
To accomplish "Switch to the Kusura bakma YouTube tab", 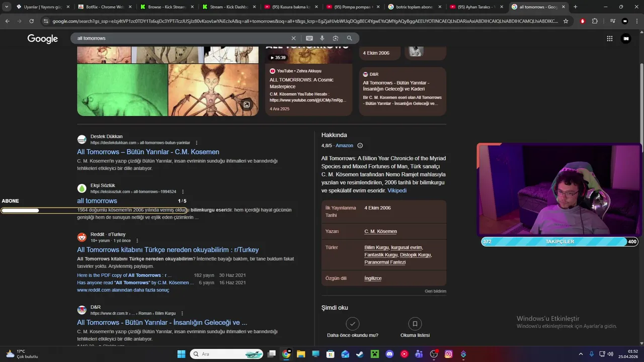I will click(x=291, y=7).
